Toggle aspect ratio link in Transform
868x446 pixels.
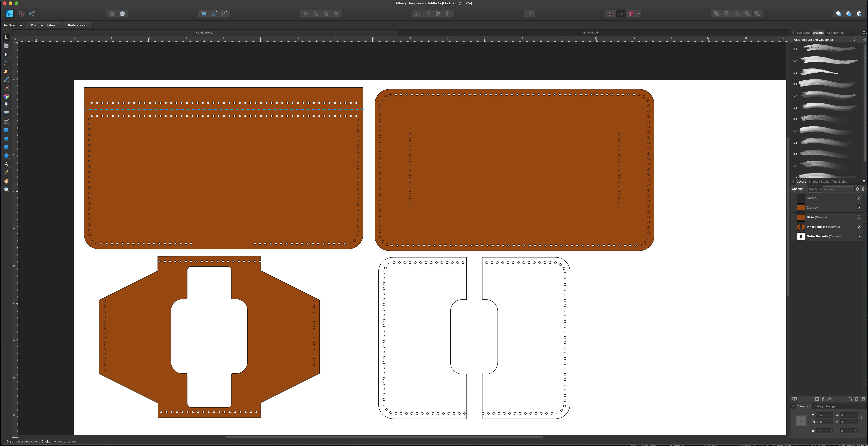pos(862,418)
